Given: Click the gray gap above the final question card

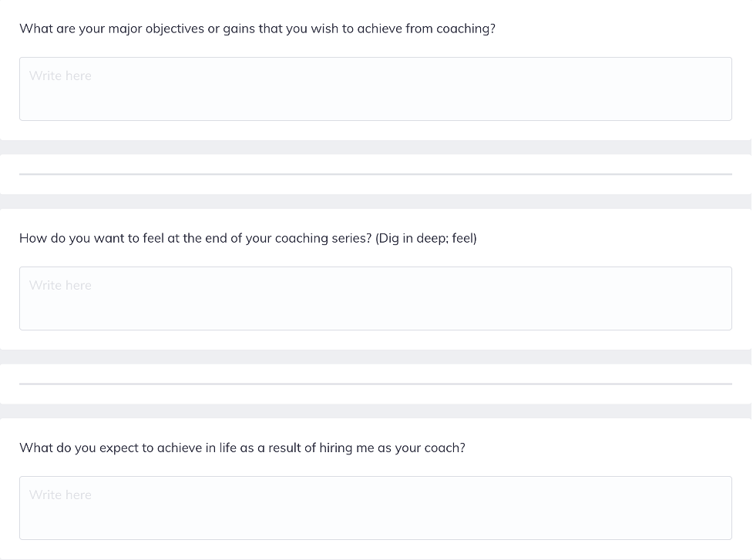Looking at the screenshot, I should pyautogui.click(x=375, y=411).
